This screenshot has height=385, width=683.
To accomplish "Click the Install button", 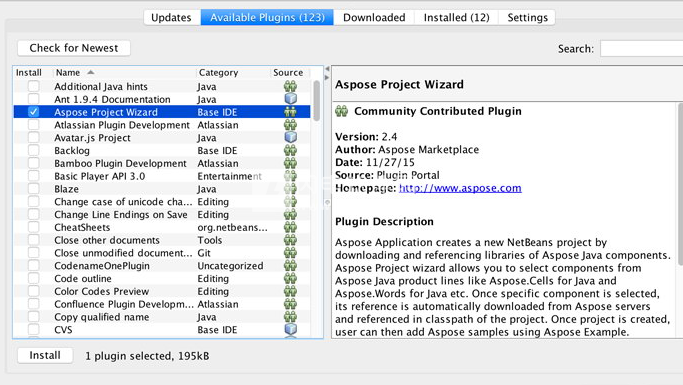I will point(45,355).
